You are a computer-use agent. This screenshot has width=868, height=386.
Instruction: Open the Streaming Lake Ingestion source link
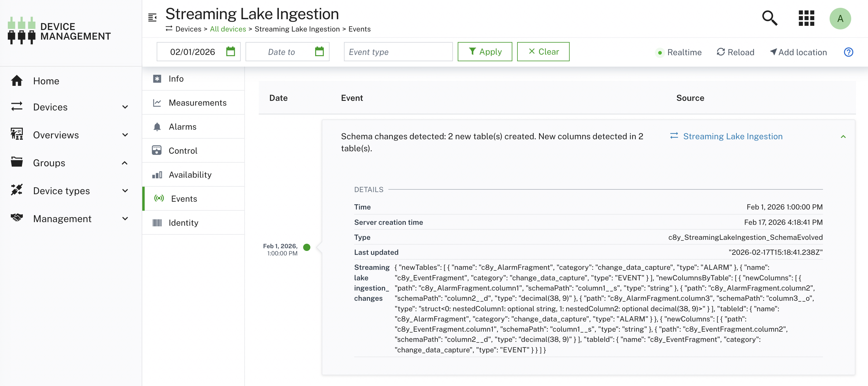tap(733, 136)
